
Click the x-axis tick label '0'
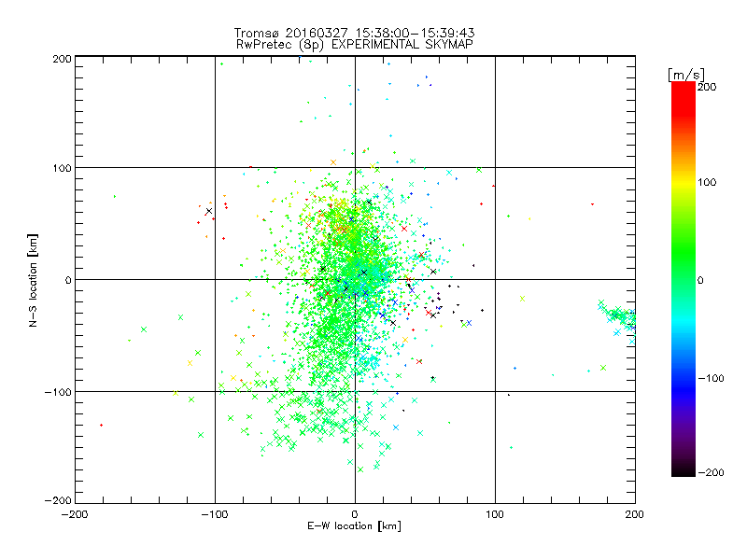tap(355, 514)
